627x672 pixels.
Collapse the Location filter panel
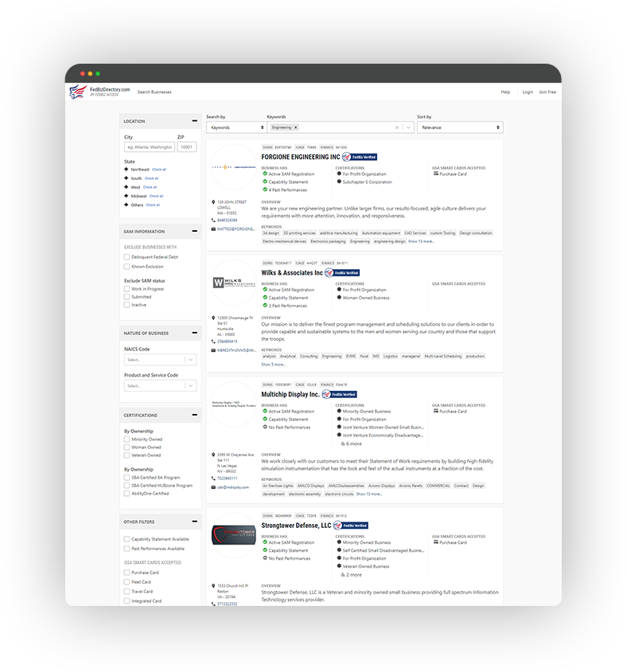click(195, 121)
